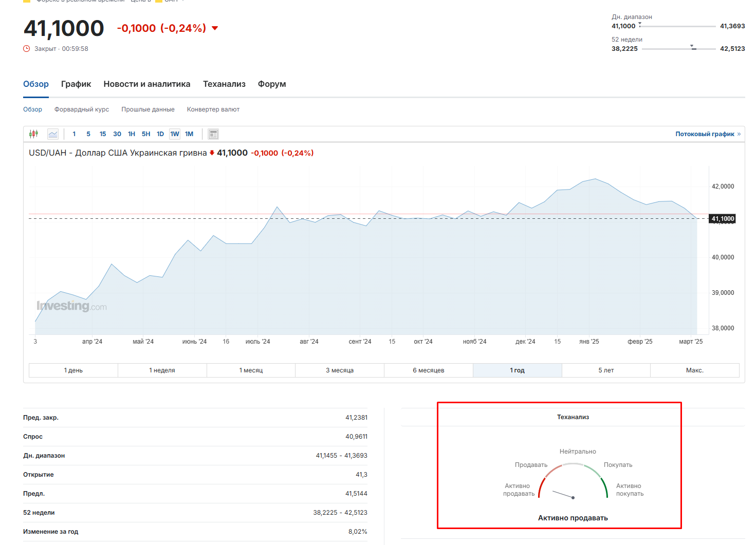Click the technical analysis gauge needle

(x=563, y=495)
